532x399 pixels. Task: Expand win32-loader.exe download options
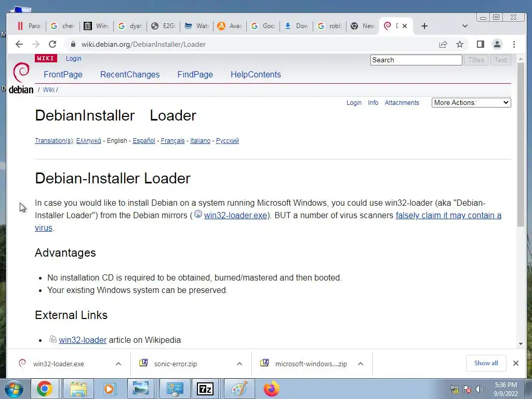118,364
